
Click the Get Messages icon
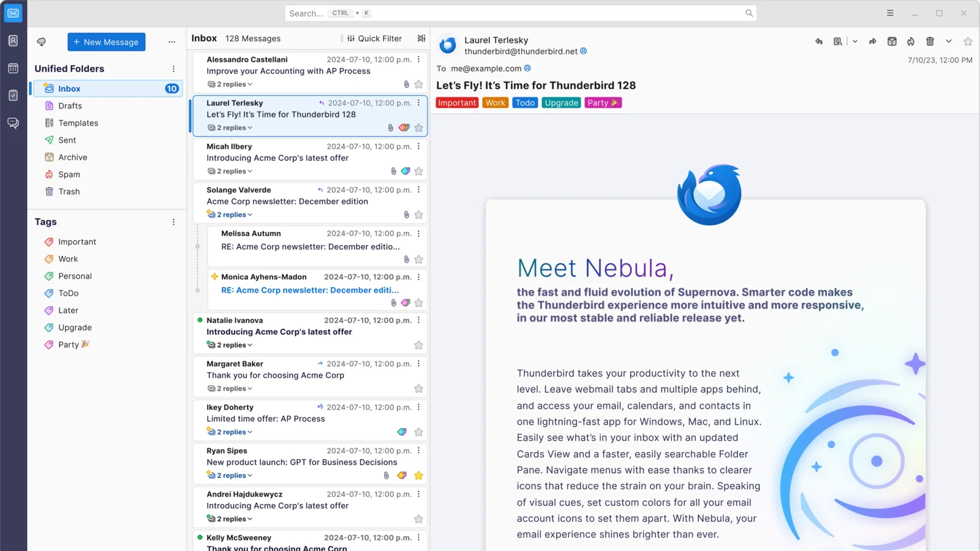pyautogui.click(x=42, y=42)
